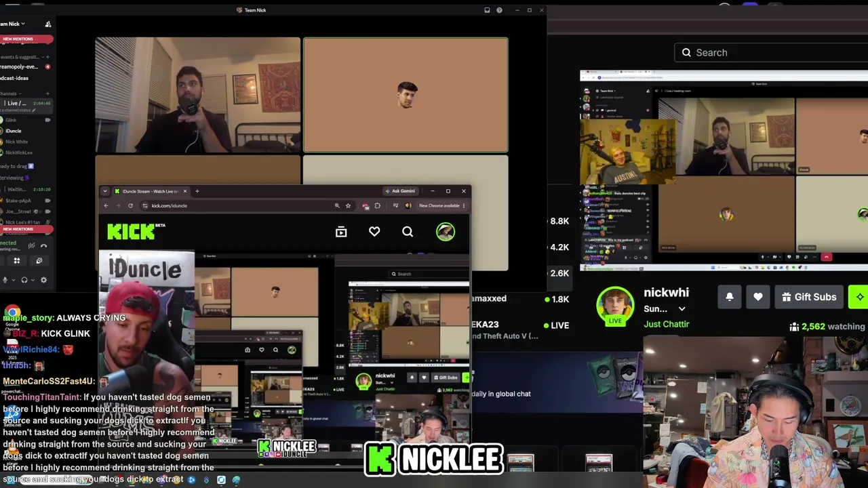The width and height of the screenshot is (868, 488).
Task: Open Chrome media control icon in toolbar
Action: [395, 205]
